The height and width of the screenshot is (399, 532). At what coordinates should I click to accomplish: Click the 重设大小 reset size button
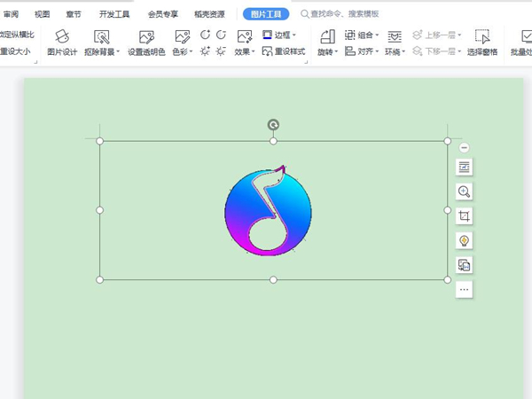(15, 51)
